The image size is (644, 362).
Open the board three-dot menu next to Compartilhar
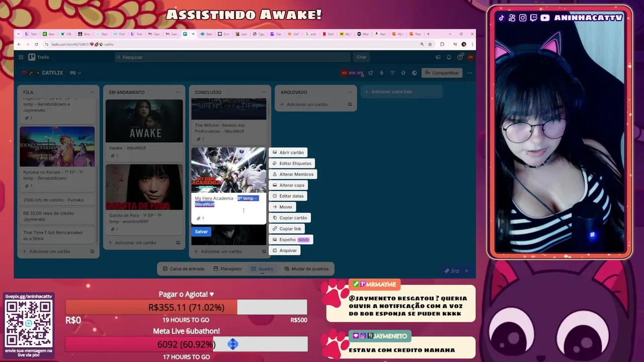tap(469, 73)
